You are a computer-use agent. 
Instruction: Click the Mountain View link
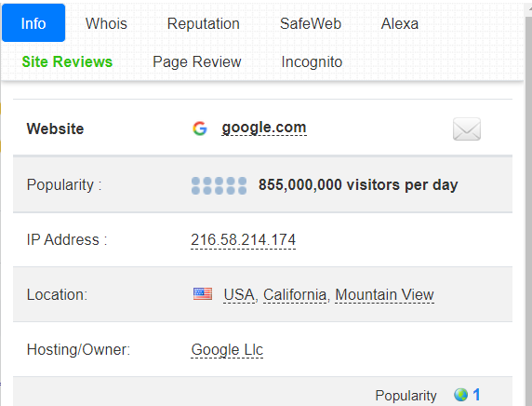[x=384, y=294]
